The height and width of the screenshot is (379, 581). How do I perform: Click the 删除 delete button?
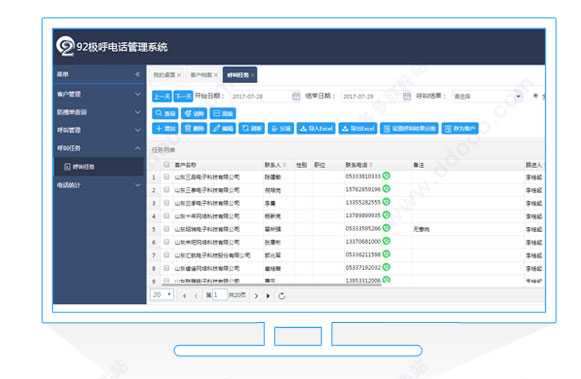pyautogui.click(x=194, y=129)
